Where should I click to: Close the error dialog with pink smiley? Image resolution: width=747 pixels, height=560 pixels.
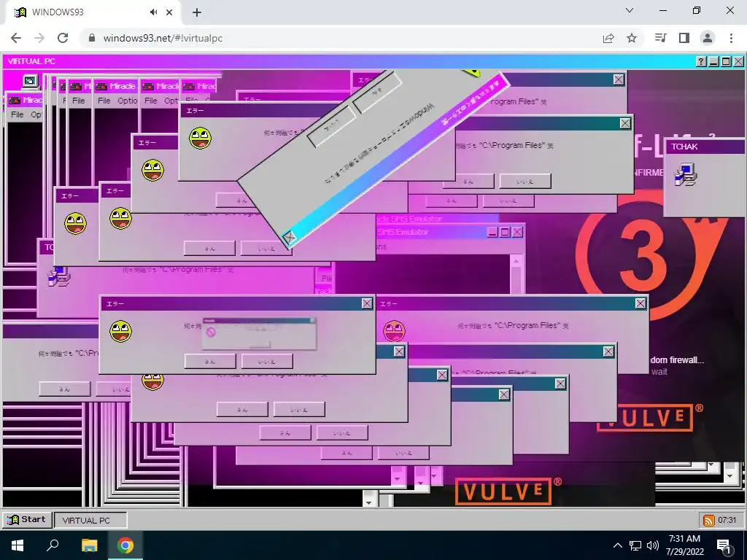pos(640,303)
